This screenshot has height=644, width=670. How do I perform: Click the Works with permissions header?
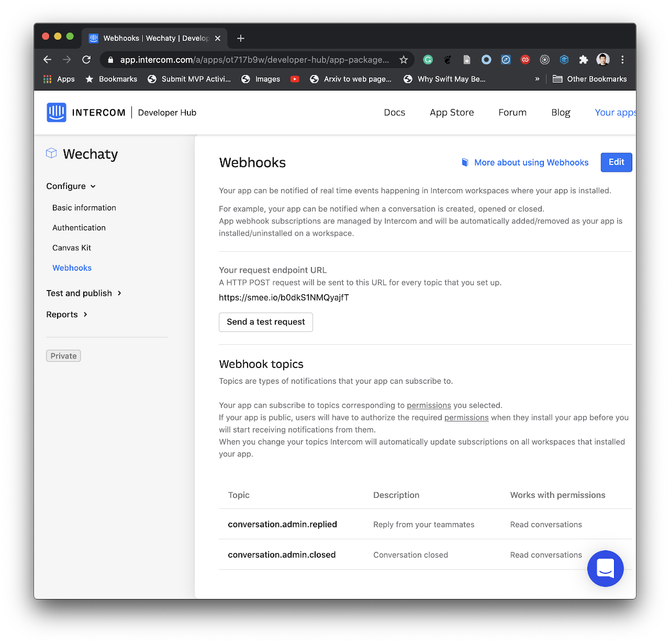point(558,495)
